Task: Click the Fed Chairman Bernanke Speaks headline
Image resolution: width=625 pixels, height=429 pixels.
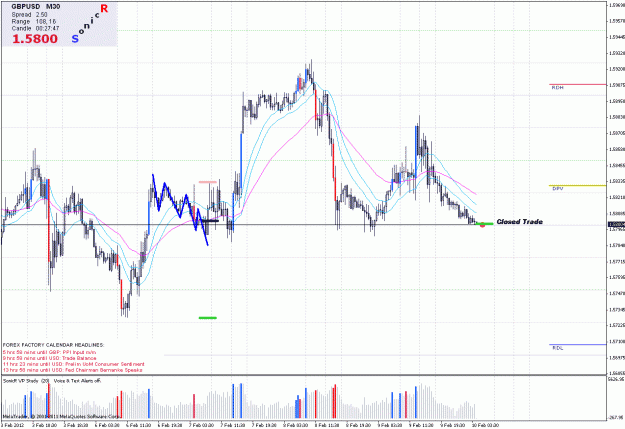Action: point(73,370)
